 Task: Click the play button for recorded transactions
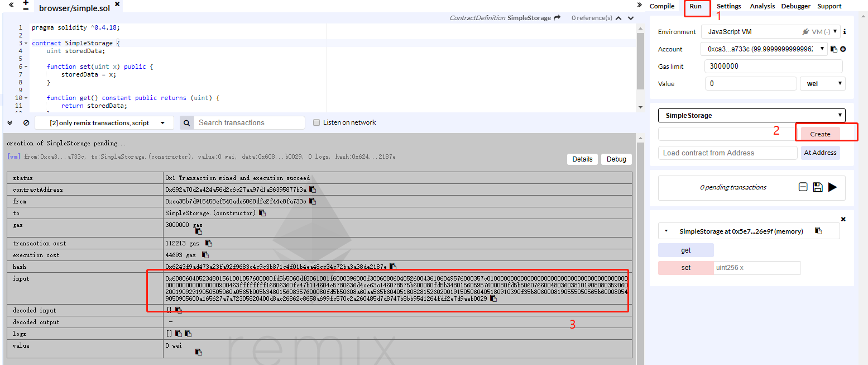pos(832,187)
